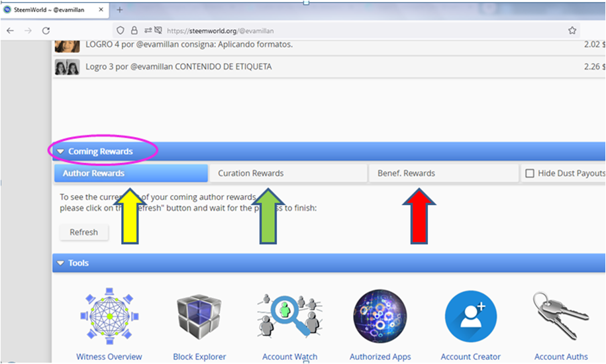Open thumbnail of the LOGRO 4 post
The image size is (606, 364).
click(68, 46)
